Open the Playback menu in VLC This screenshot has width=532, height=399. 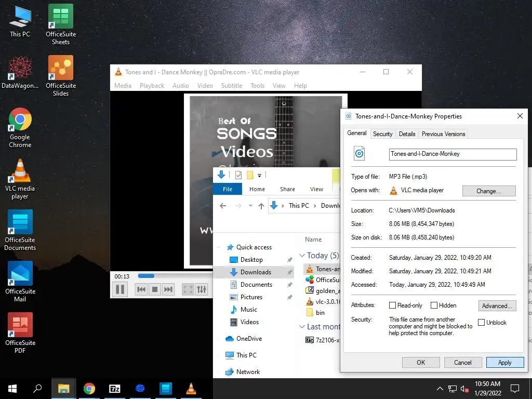(x=152, y=86)
